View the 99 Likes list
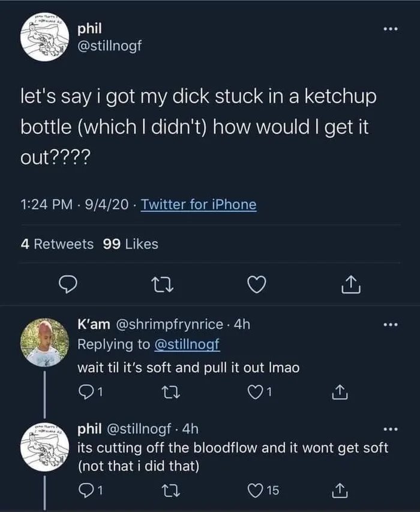Image resolution: width=420 pixels, height=512 pixels. tap(131, 244)
